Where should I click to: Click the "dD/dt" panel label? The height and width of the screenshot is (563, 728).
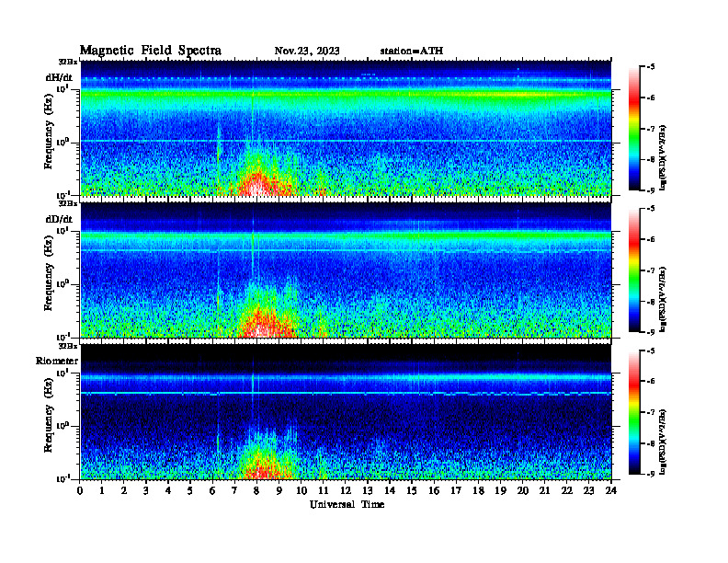pos(59,219)
